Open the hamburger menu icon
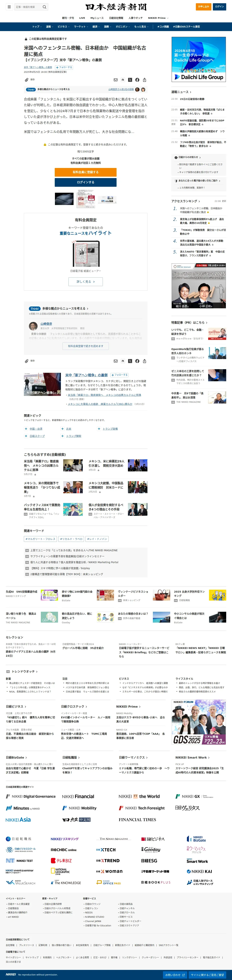232x980 pixels. pyautogui.click(x=9, y=7)
